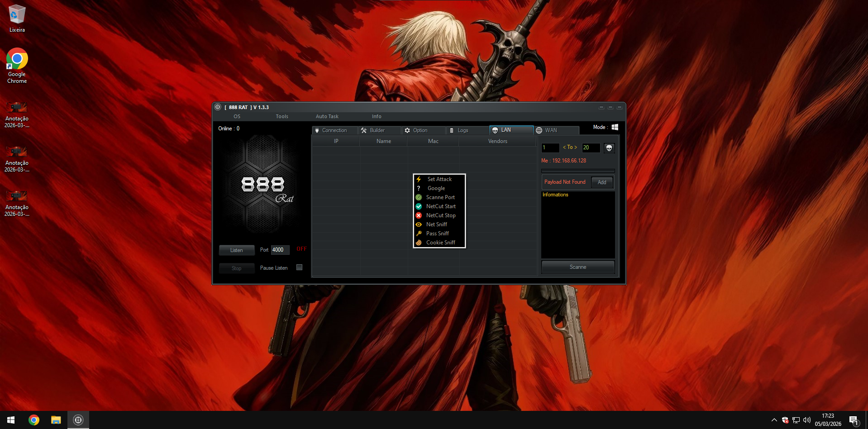
Task: Focus the Port field showing 4000
Action: coord(280,250)
